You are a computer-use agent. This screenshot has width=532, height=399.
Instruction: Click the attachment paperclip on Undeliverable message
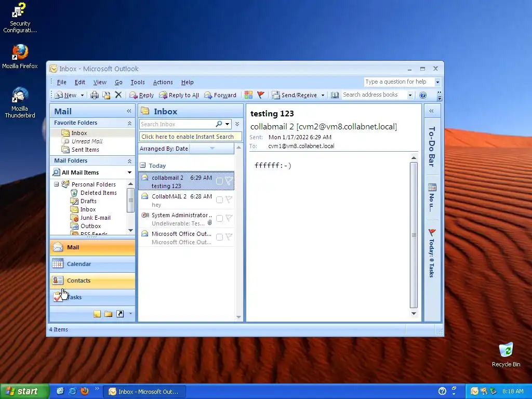210,222
